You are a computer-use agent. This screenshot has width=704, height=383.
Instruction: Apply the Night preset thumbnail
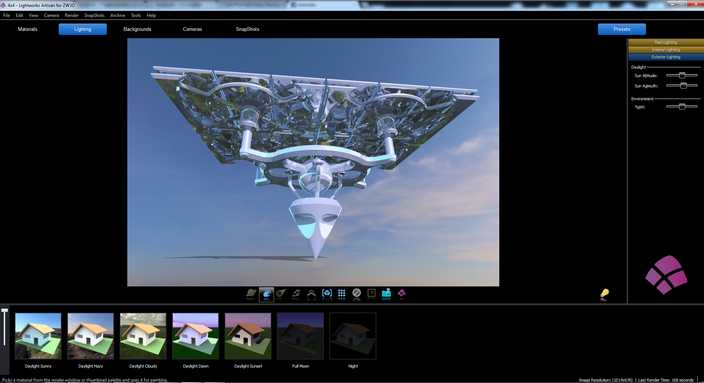click(353, 336)
